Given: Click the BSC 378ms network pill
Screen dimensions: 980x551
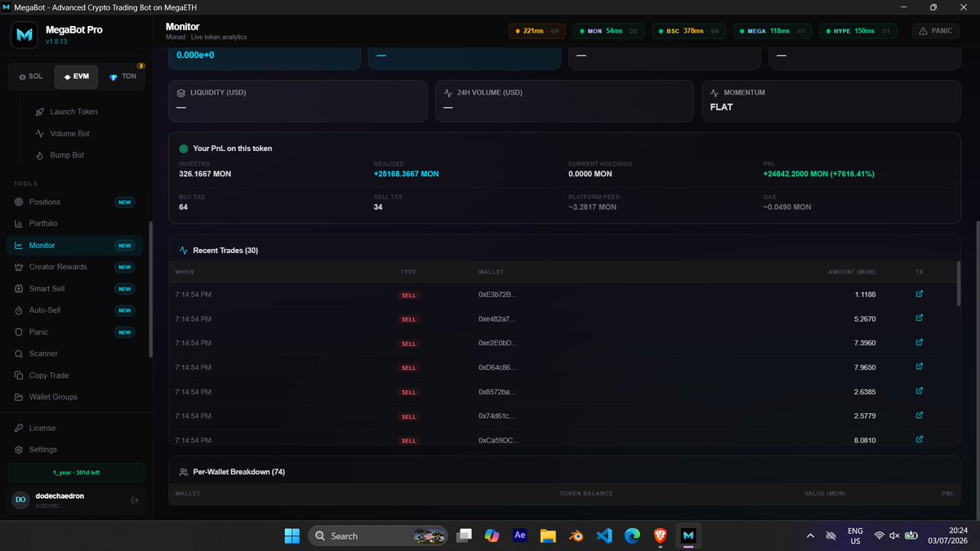Looking at the screenshot, I should coord(688,31).
